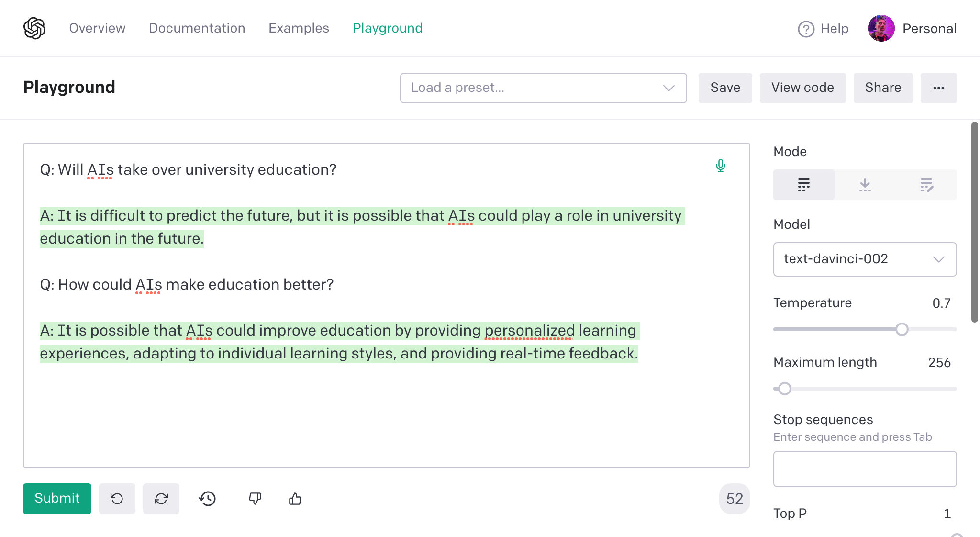
Task: Click the regenerate button
Action: [x=161, y=499]
